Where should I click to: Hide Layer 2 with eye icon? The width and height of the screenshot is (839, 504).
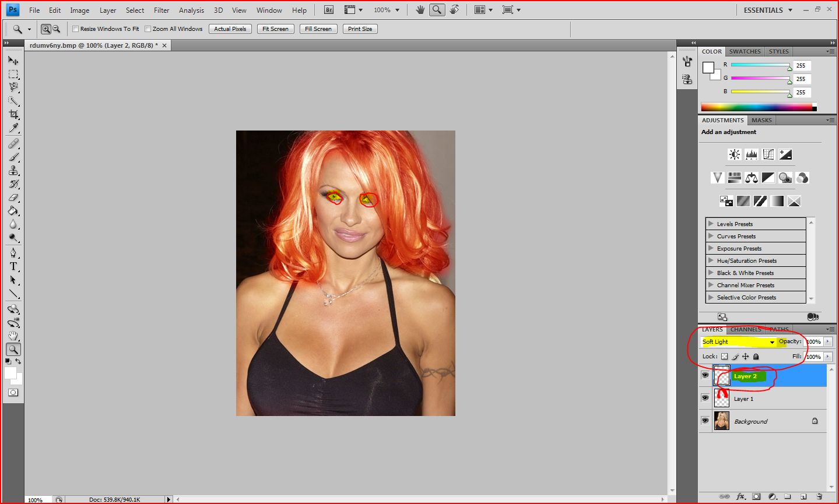pos(705,375)
